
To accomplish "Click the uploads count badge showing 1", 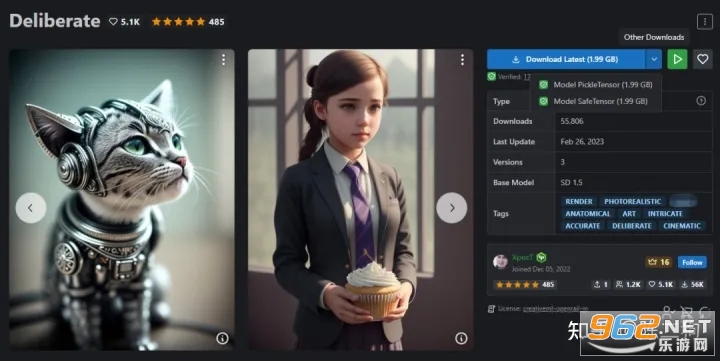I will (601, 284).
